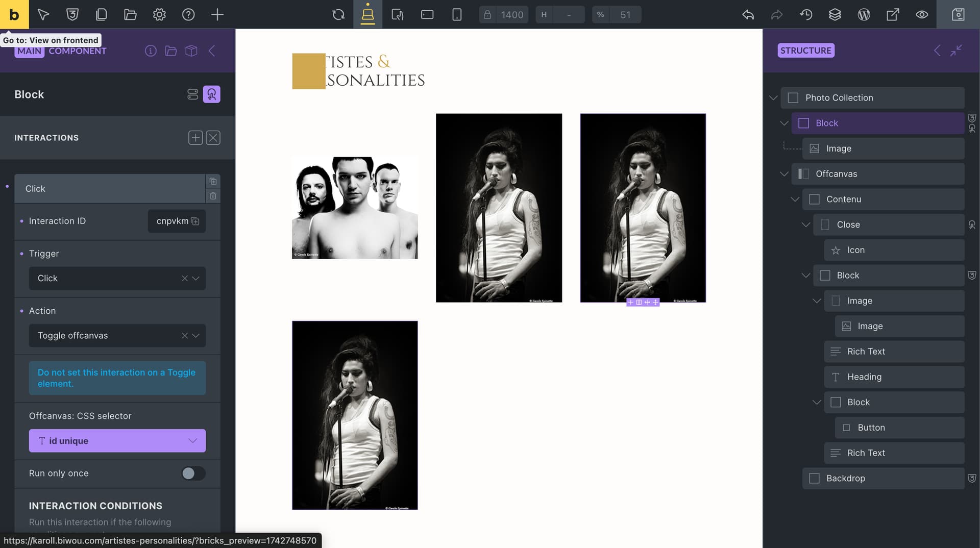Clear the Toggle offcanvas action value

coord(185,336)
